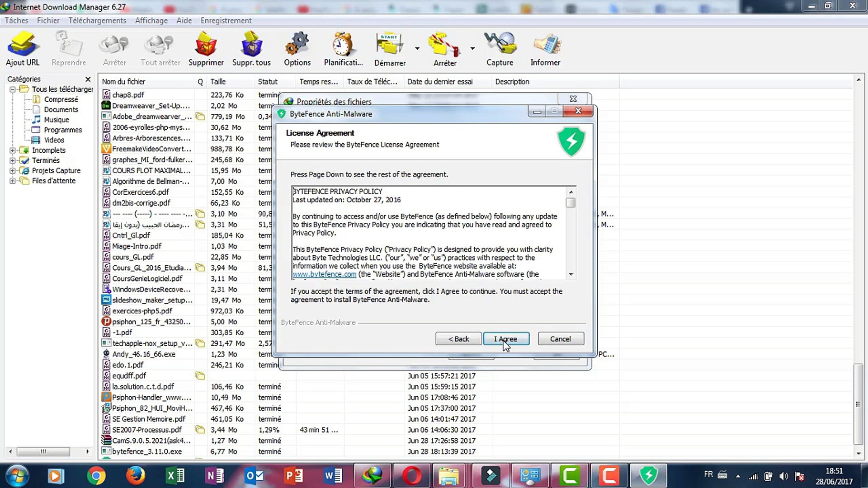868x488 pixels.
Task: Open Firefox from taskbar
Action: coord(135,476)
